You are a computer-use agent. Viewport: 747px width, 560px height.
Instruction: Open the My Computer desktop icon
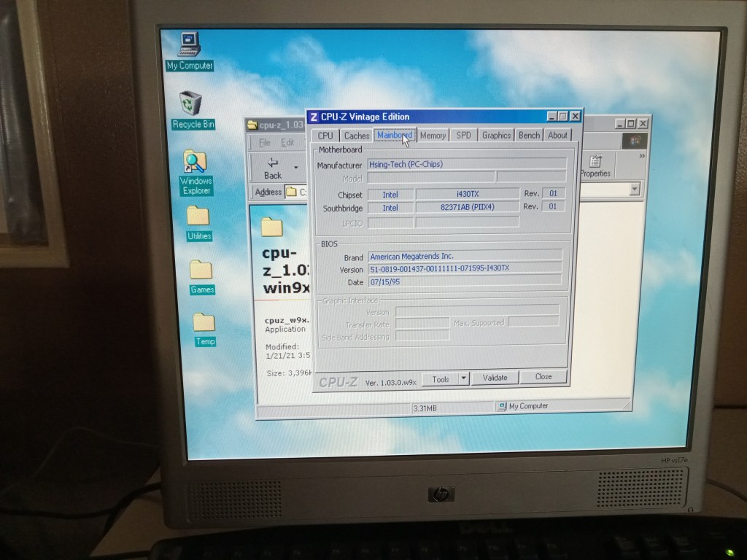(189, 45)
